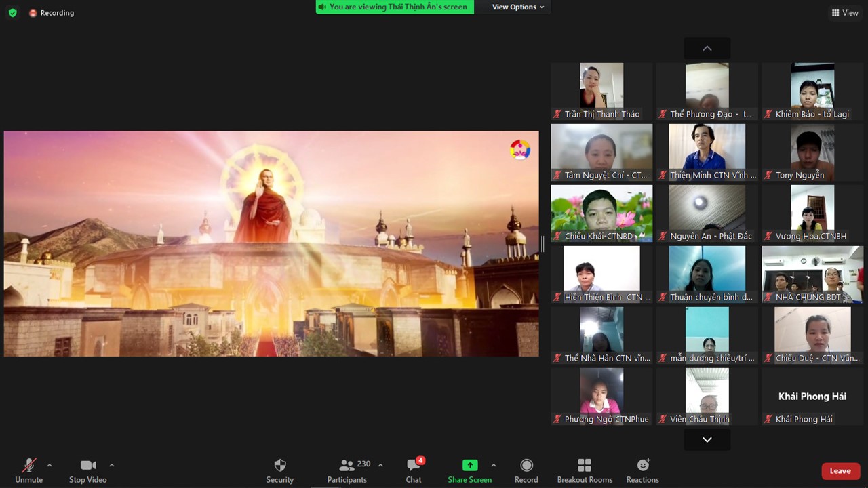Click the red Leave button
The image size is (868, 488).
tap(840, 471)
